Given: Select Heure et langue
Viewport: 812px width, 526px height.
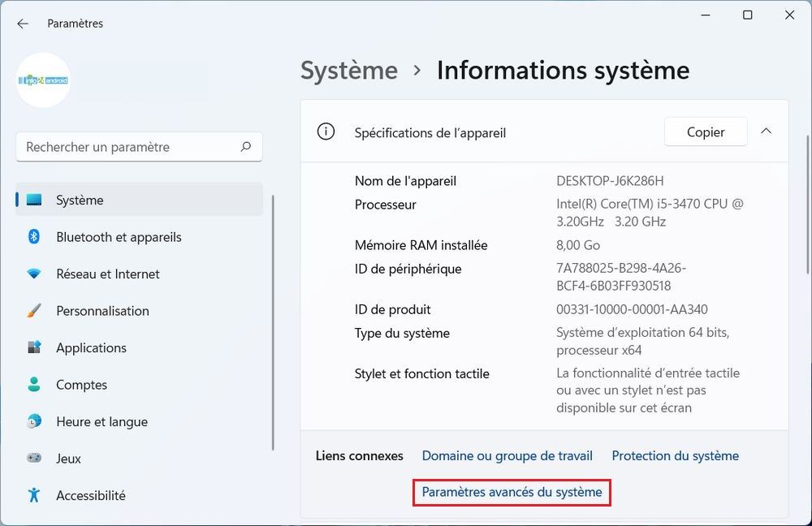Looking at the screenshot, I should 101,421.
